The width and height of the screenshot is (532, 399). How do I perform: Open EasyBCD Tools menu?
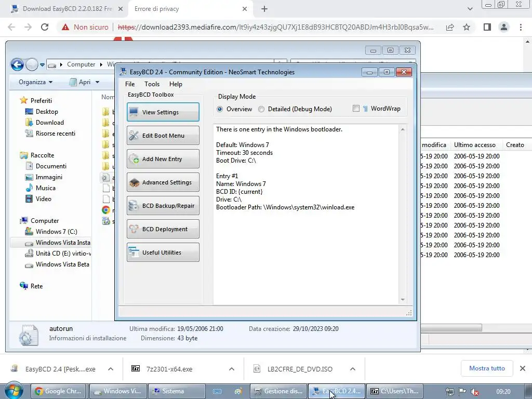point(152,84)
